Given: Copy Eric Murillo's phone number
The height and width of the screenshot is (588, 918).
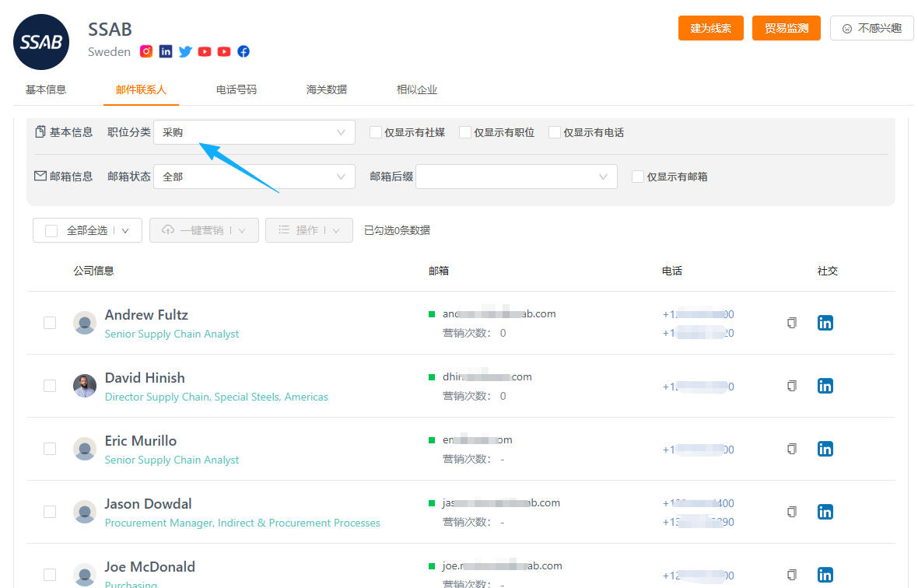Looking at the screenshot, I should [791, 449].
